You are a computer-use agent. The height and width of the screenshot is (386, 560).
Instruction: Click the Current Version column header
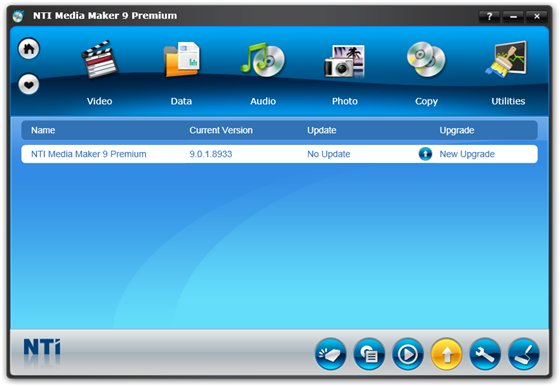(221, 130)
